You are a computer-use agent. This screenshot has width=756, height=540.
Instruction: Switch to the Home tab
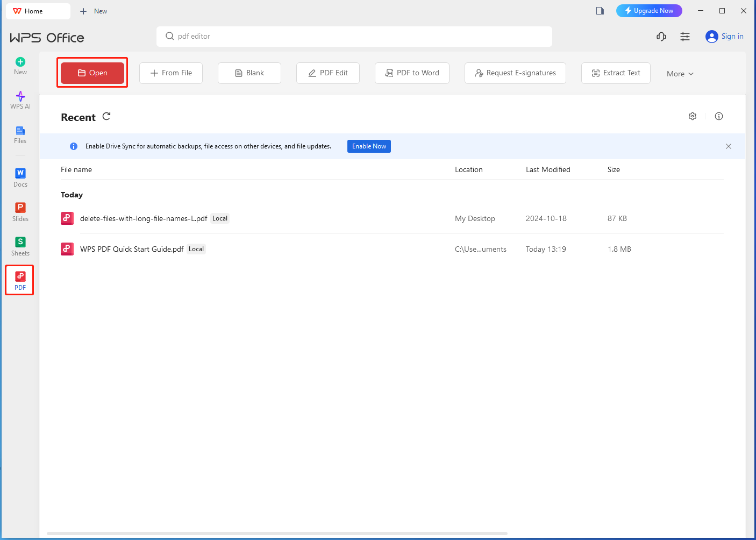click(x=38, y=11)
